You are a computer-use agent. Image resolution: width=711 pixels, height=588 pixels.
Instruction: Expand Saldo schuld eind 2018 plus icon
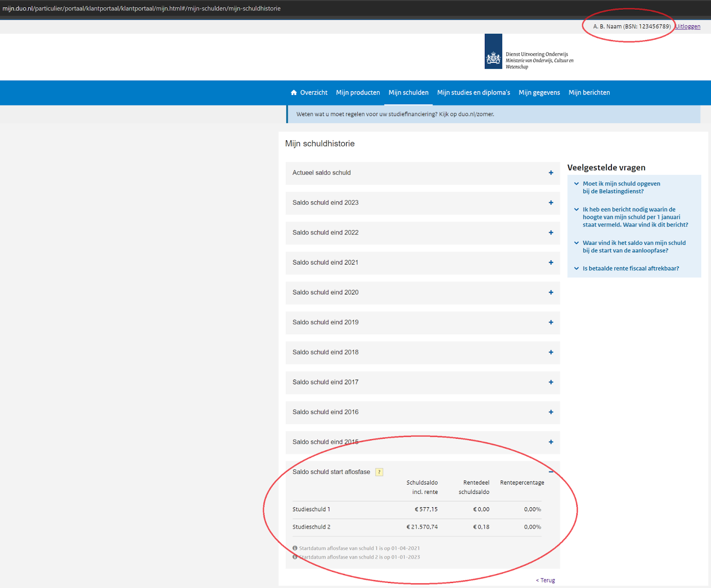(551, 352)
